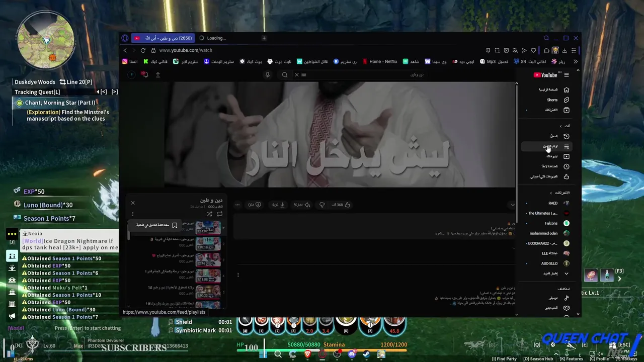
Task: Click the YouTube search magnifier icon
Action: click(x=285, y=74)
